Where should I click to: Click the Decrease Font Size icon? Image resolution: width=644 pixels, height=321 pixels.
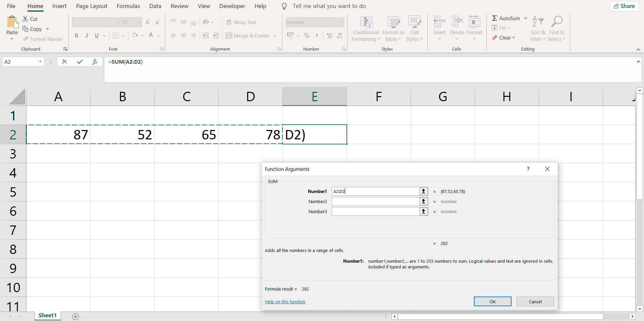point(157,22)
